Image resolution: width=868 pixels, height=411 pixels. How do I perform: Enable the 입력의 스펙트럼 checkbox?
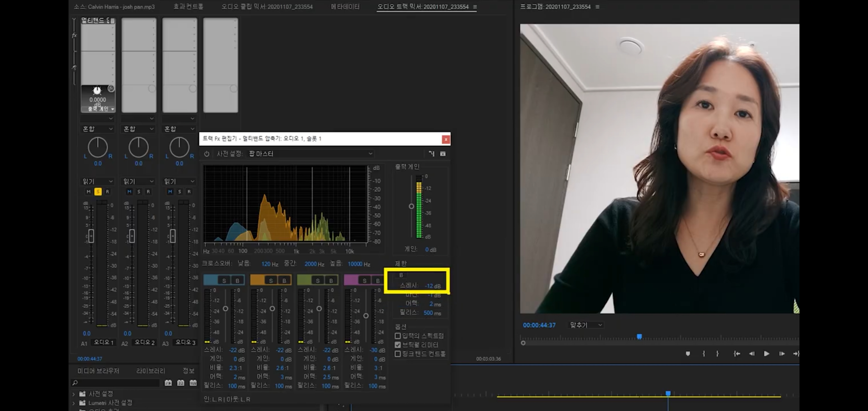coord(398,336)
